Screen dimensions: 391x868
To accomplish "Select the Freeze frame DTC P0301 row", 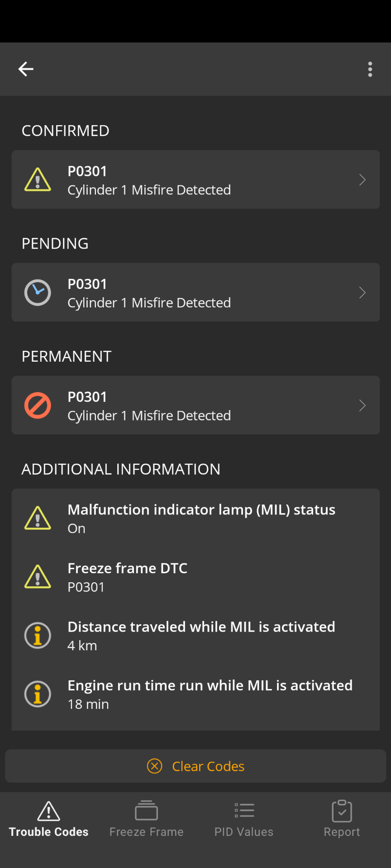I will (x=195, y=577).
